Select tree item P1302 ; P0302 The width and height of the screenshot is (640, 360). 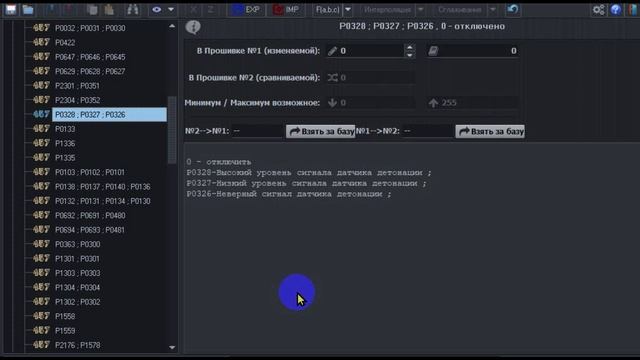tap(77, 302)
